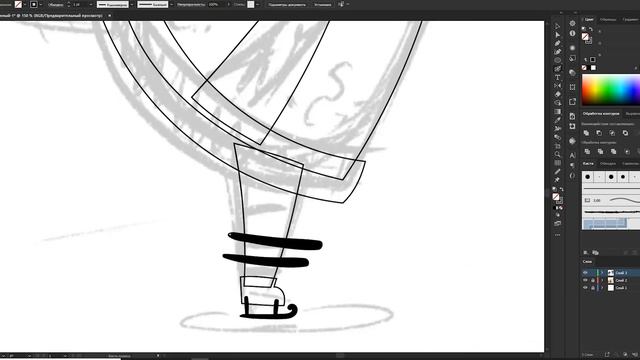Image resolution: width=640 pixels, height=360 pixels.
Task: Select the Eraser tool
Action: [x=558, y=94]
